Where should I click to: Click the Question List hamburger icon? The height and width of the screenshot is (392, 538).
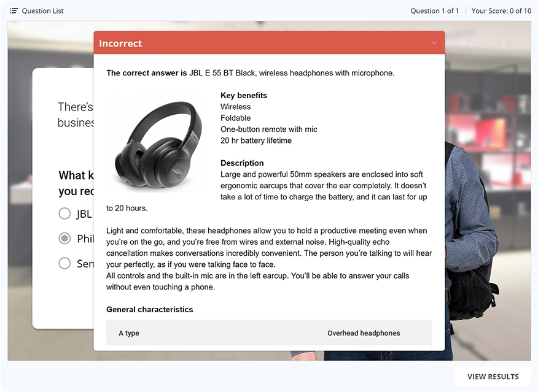pos(14,11)
